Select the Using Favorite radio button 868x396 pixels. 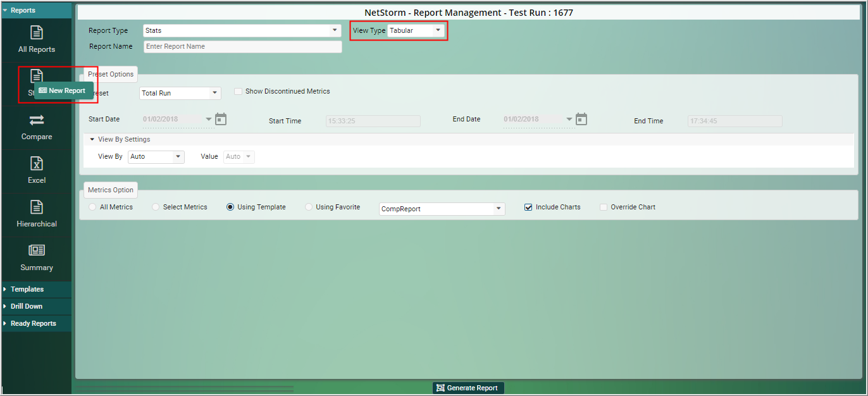click(x=309, y=207)
